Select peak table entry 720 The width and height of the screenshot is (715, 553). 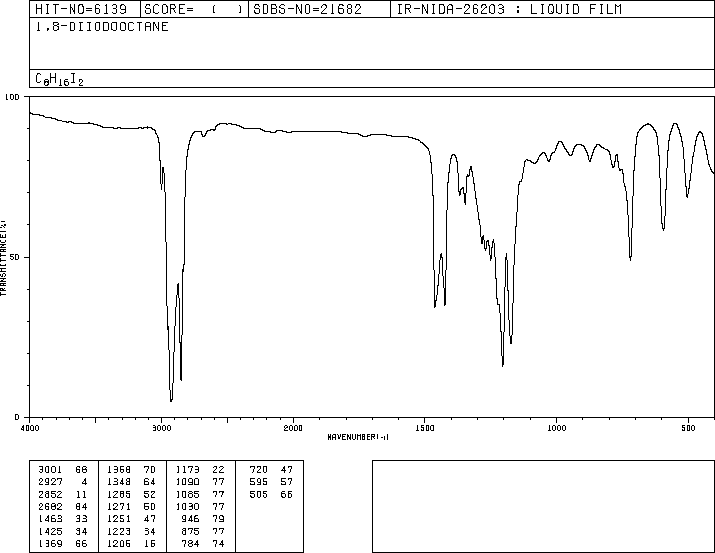coord(259,470)
